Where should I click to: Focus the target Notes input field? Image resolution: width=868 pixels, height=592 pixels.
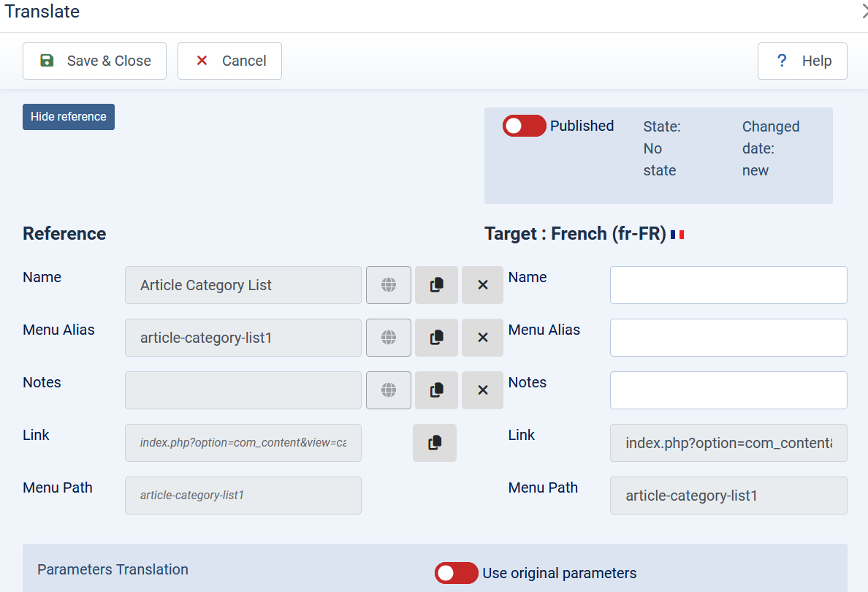click(728, 390)
